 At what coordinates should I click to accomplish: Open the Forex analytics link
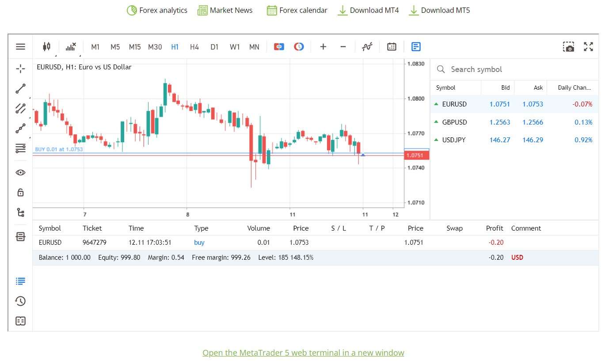[x=157, y=10]
